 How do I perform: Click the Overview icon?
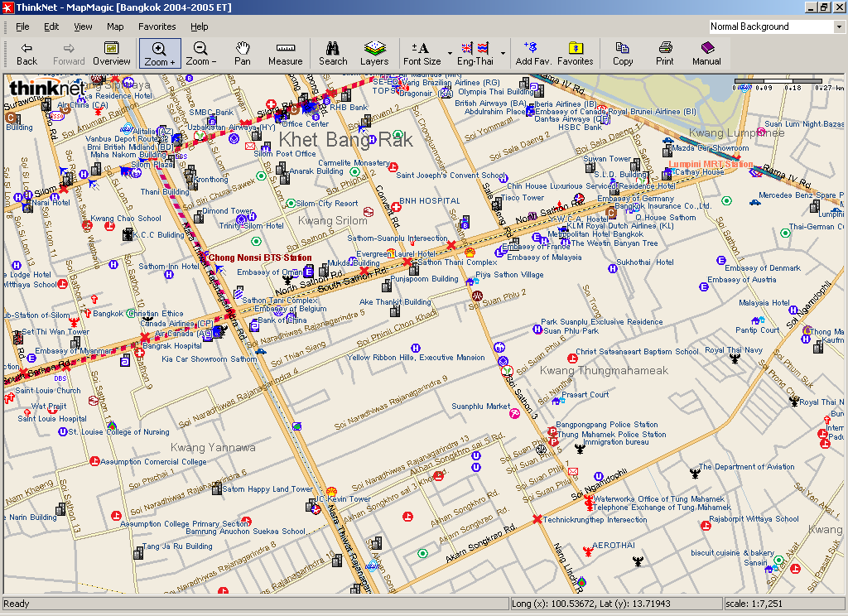click(112, 54)
